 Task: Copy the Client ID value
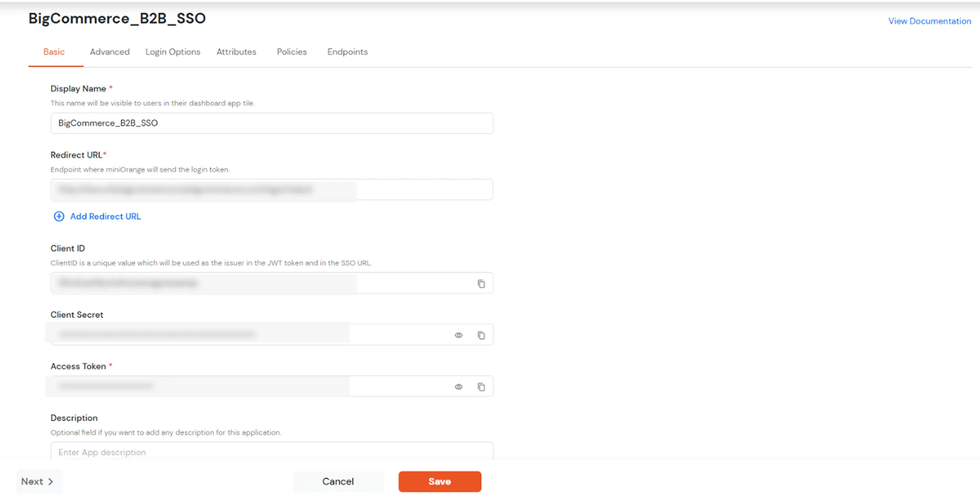481,283
